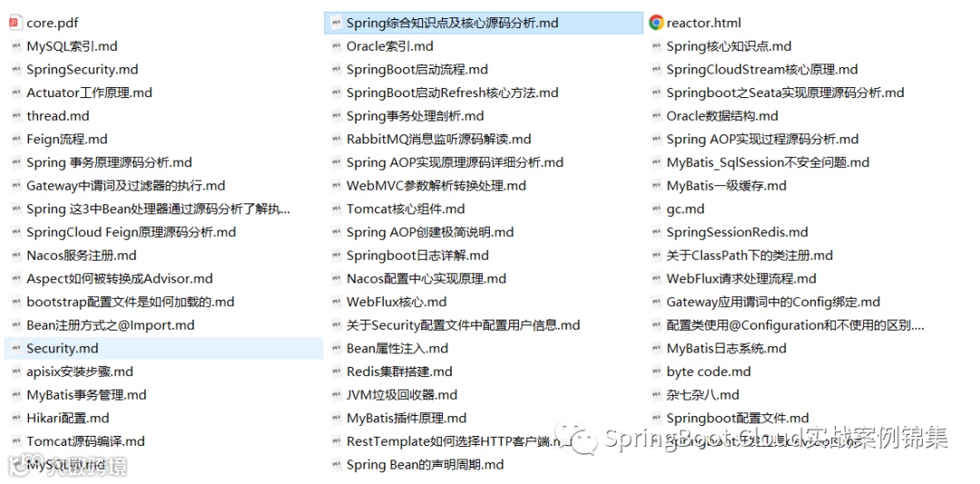Select Gateway应用谓词中的Config绑定.md

coord(773,302)
